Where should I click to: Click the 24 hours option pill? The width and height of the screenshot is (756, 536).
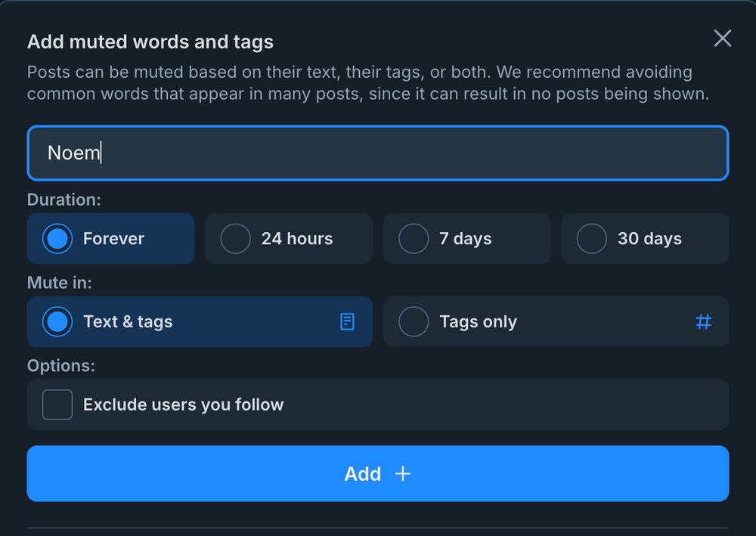click(288, 238)
